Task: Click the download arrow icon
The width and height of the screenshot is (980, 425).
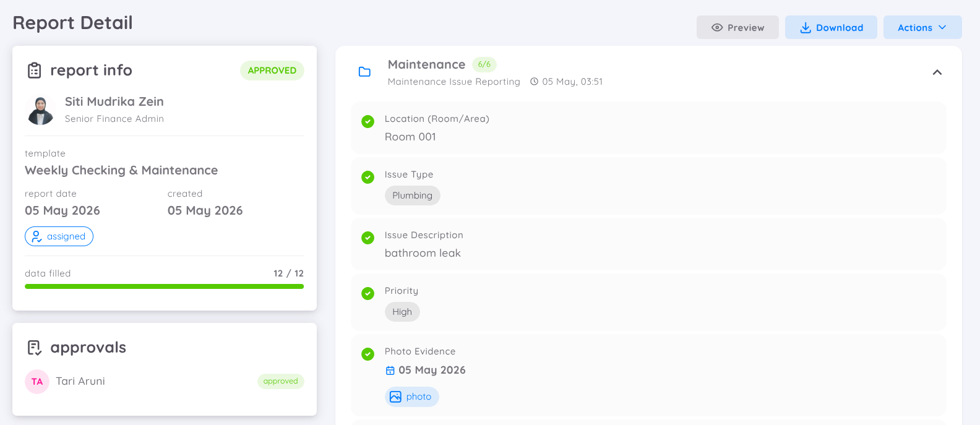Action: 806,28
